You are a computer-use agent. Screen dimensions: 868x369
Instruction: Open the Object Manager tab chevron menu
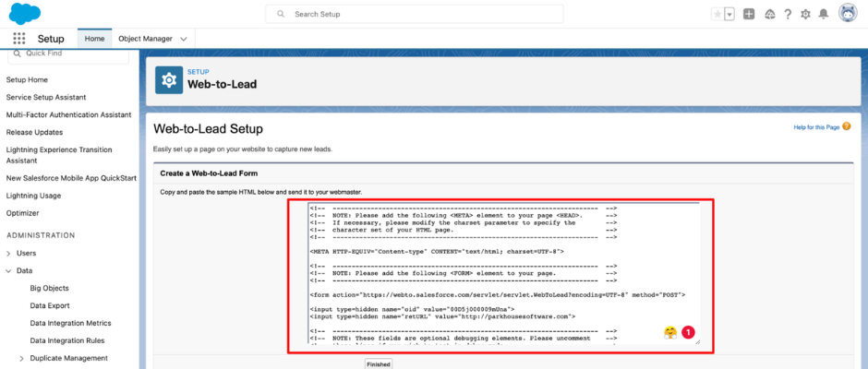pos(184,39)
